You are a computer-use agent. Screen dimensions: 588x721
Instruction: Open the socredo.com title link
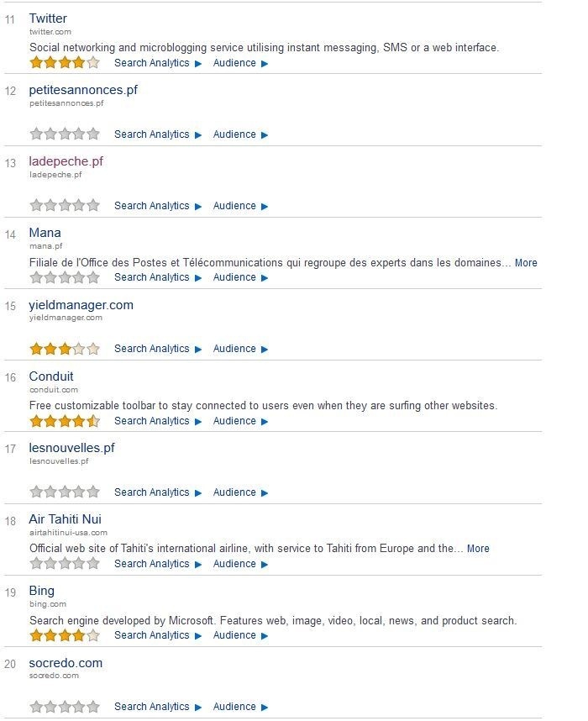pos(66,663)
